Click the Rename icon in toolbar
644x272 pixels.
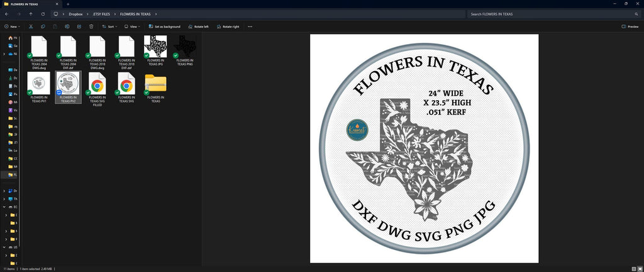pos(67,26)
